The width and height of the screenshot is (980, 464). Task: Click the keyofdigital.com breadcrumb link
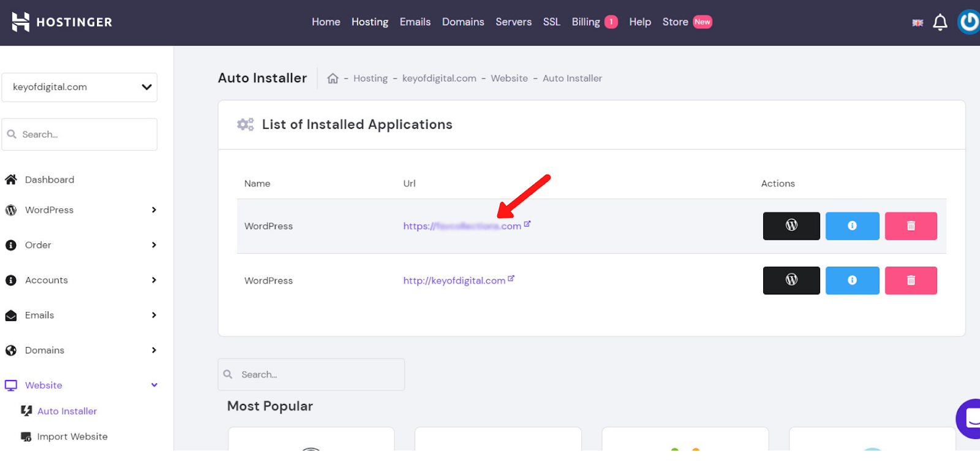tap(439, 78)
